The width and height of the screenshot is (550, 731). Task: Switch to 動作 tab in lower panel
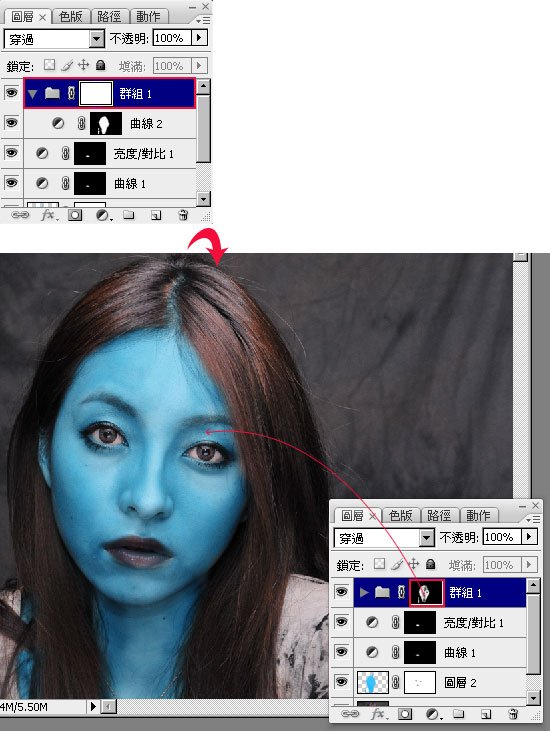click(478, 515)
